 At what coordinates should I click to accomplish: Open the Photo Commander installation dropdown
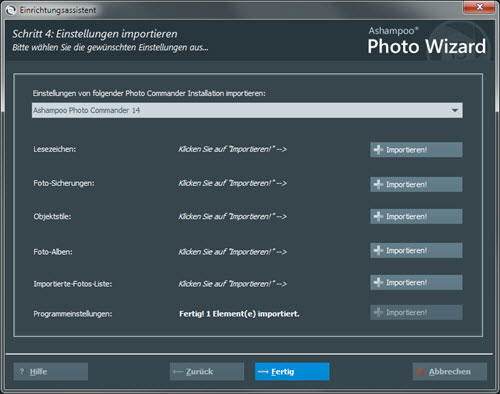(247, 110)
